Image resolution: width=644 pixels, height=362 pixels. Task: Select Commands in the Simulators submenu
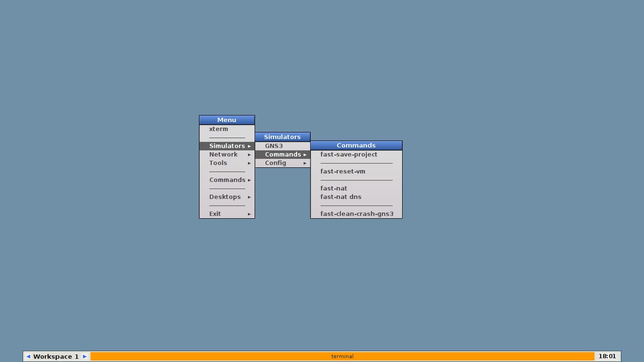[282, 155]
